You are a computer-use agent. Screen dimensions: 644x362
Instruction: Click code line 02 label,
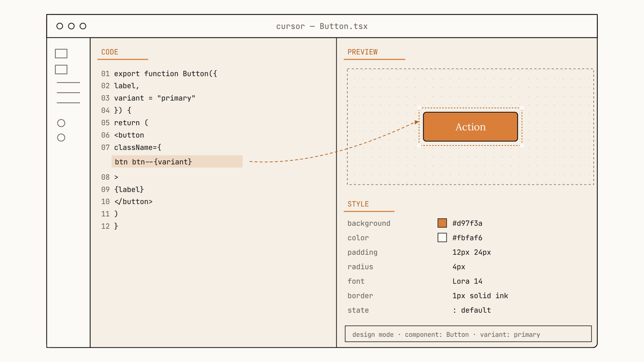[120, 86]
